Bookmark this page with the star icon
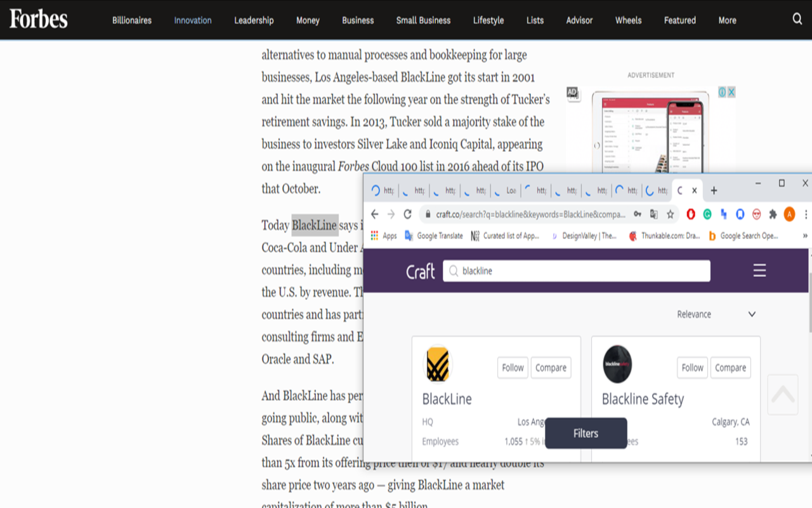812x508 pixels. click(670, 215)
